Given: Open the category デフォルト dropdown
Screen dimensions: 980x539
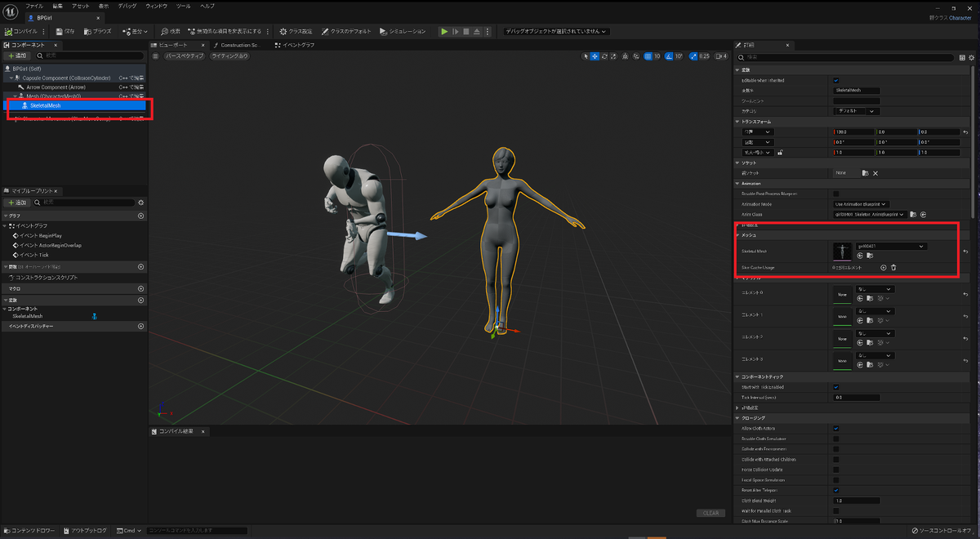Looking at the screenshot, I should [x=856, y=110].
